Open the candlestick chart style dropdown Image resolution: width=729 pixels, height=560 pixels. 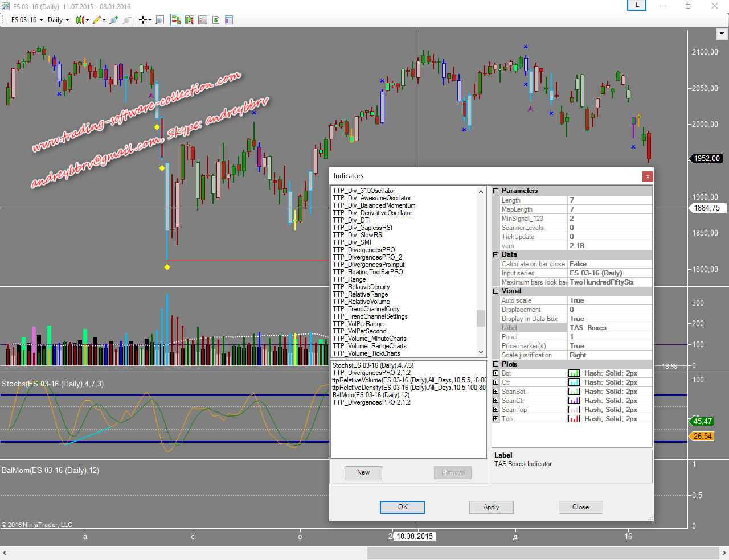point(82,20)
